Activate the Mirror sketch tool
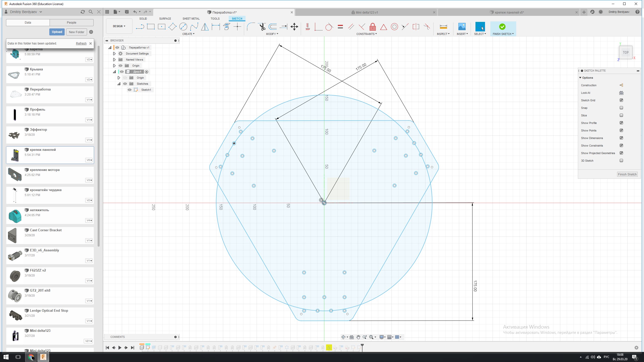The image size is (644, 362). pyautogui.click(x=205, y=27)
